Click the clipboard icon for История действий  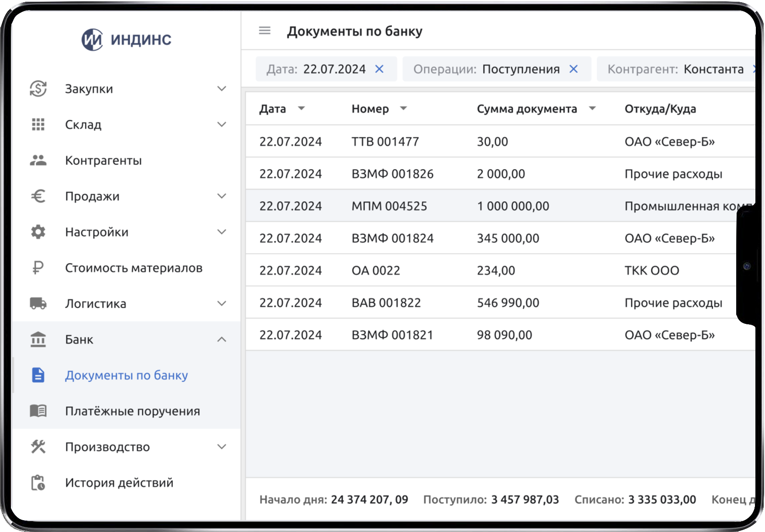click(x=38, y=482)
